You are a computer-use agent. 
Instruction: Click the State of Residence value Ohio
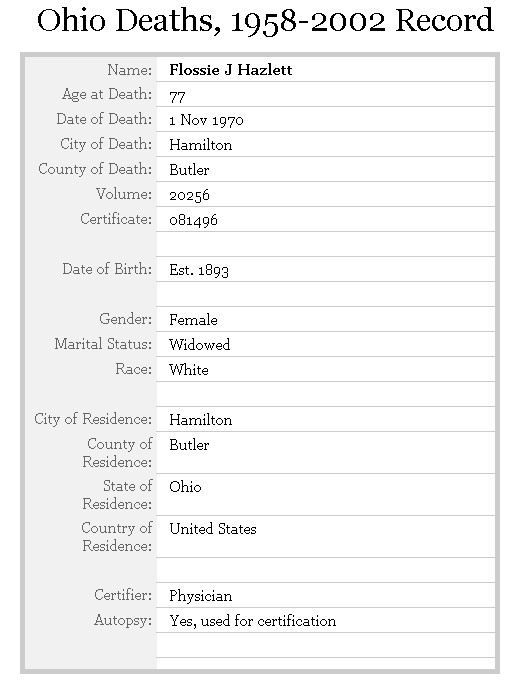click(185, 486)
